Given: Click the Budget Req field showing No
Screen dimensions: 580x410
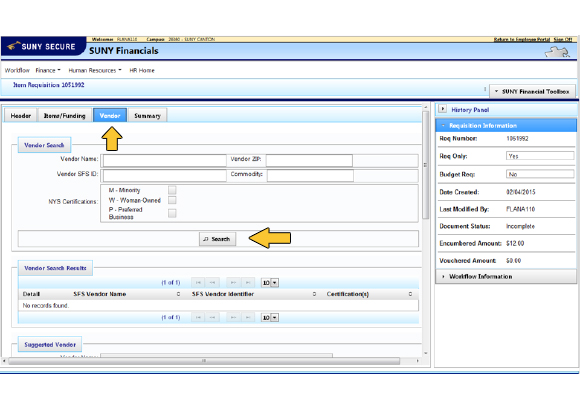Looking at the screenshot, I should click(x=540, y=174).
